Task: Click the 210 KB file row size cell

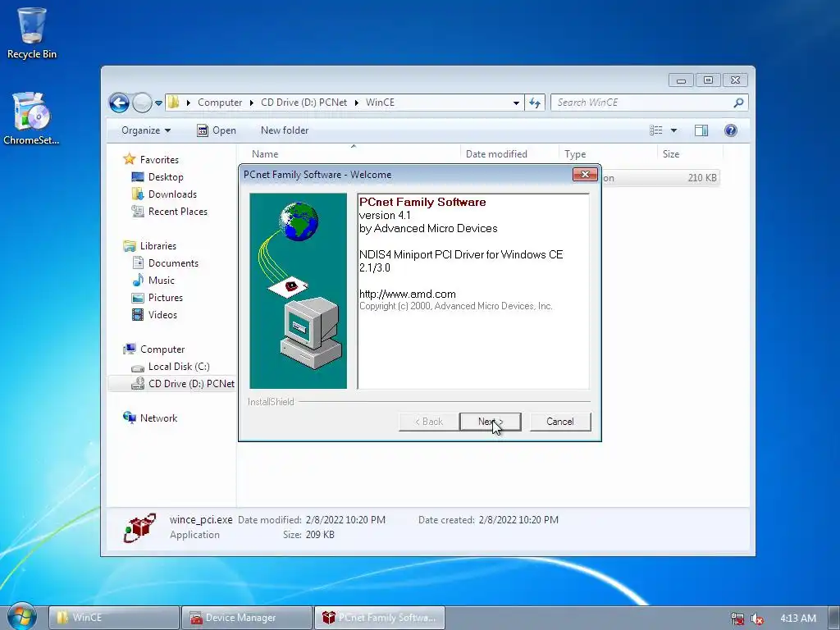Action: pyautogui.click(x=702, y=178)
